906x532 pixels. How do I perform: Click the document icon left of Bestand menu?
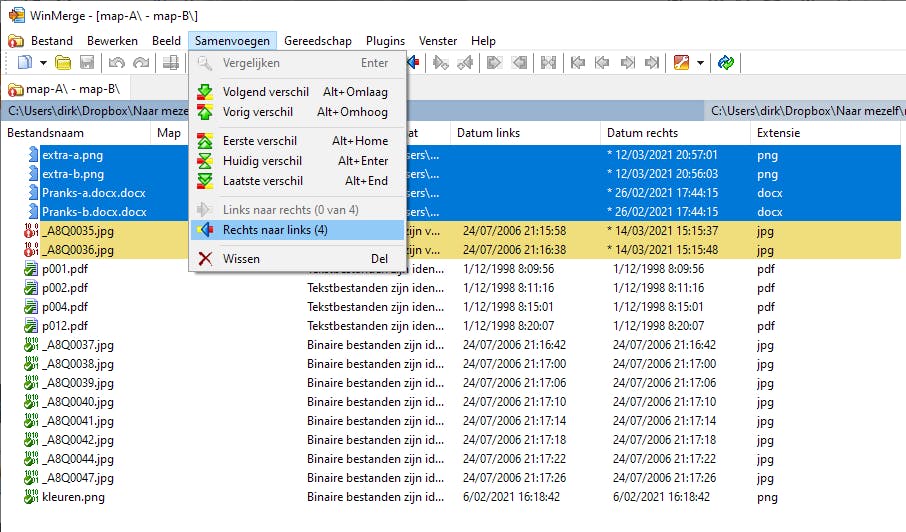16,41
